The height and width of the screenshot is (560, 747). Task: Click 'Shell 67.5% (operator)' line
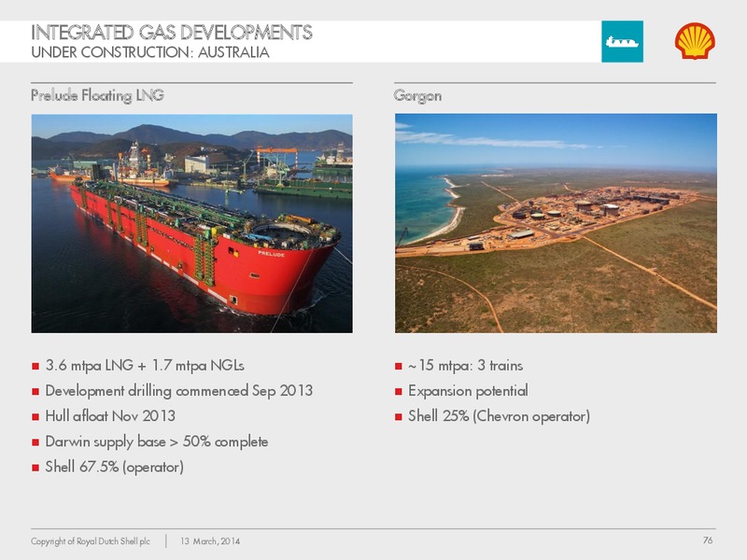pos(114,467)
